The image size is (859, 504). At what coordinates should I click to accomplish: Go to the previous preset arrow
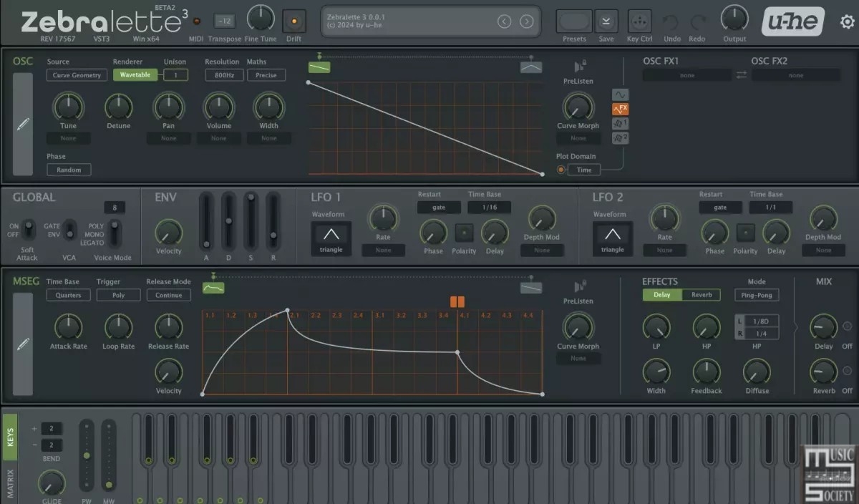point(504,21)
